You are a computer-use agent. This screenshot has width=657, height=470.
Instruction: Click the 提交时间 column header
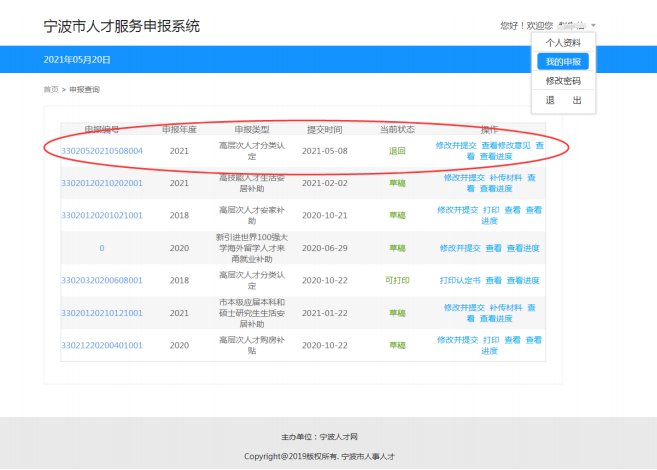pos(325,129)
